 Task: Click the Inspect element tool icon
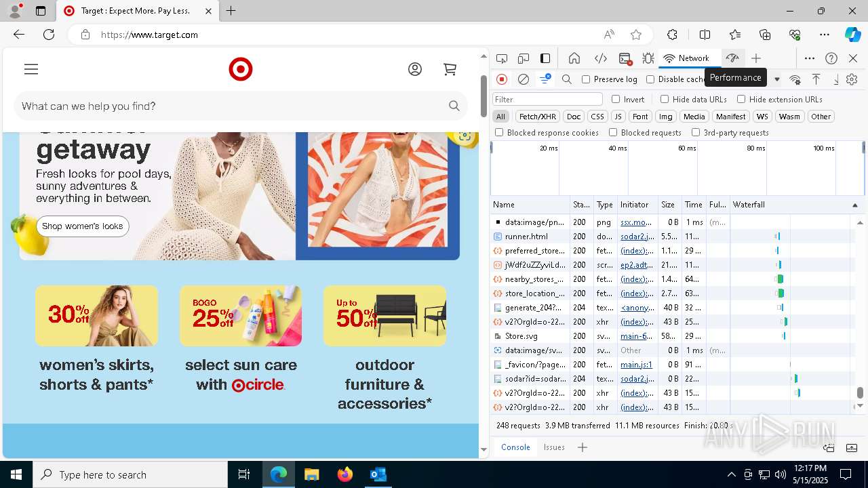[502, 58]
